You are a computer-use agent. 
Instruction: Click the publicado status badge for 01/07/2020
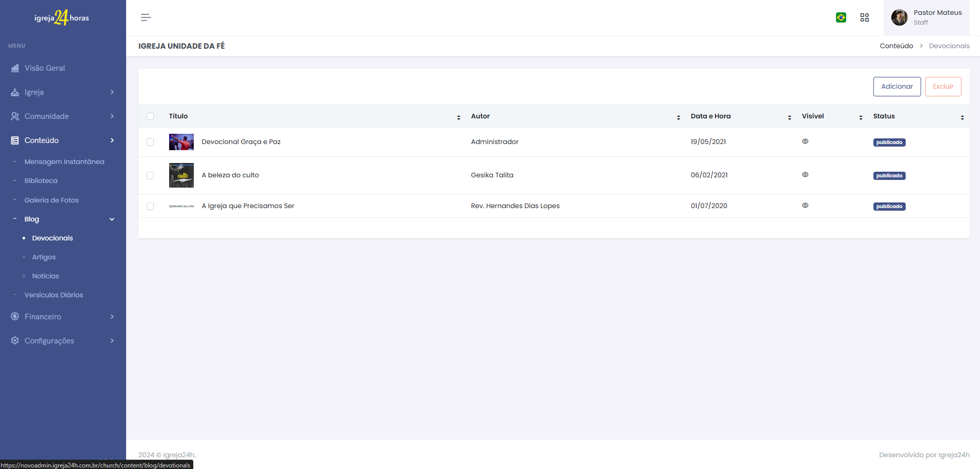889,207
